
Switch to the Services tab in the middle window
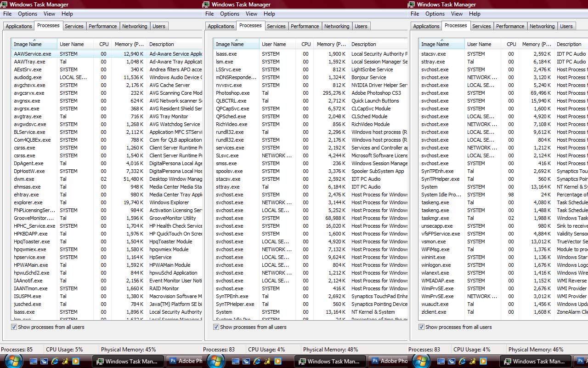click(x=276, y=26)
